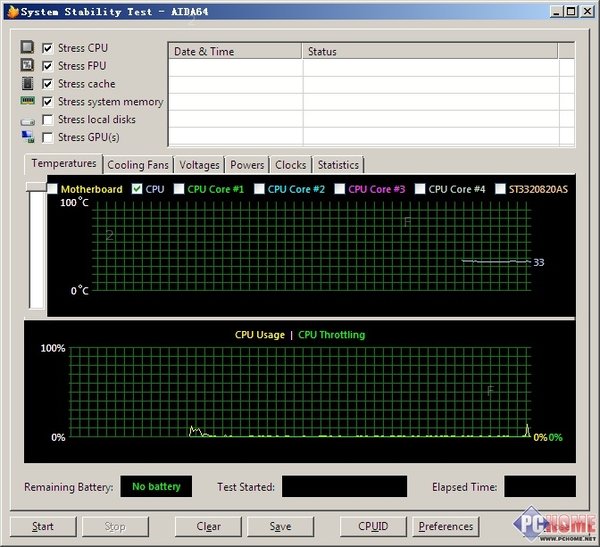Screen dimensions: 600x547
Task: Minimize the System Stability Test window
Action: click(556, 11)
